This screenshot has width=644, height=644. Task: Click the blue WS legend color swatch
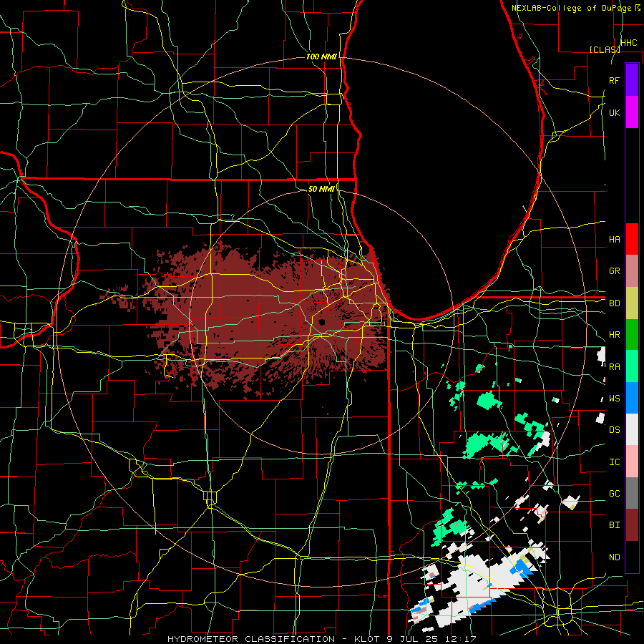632,398
